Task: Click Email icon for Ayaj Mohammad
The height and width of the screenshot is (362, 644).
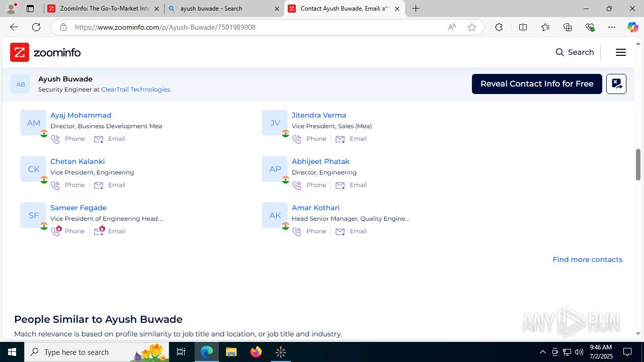Action: (x=99, y=139)
